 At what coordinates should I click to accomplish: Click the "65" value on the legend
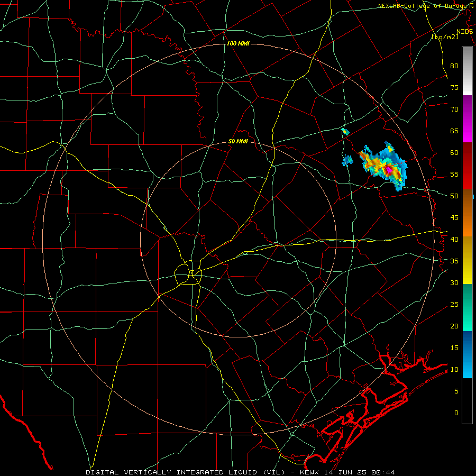454,131
